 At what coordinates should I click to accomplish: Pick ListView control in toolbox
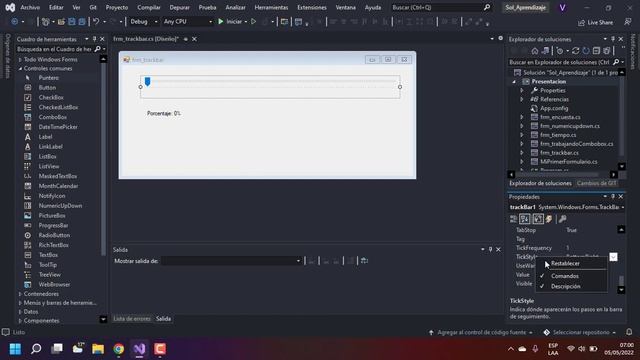pos(49,167)
